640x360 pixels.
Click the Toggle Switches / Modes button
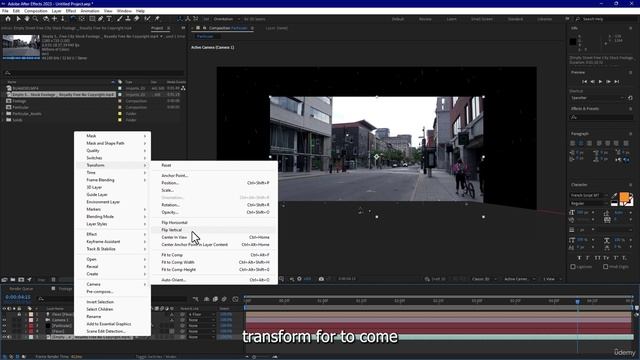pyautogui.click(x=156, y=356)
